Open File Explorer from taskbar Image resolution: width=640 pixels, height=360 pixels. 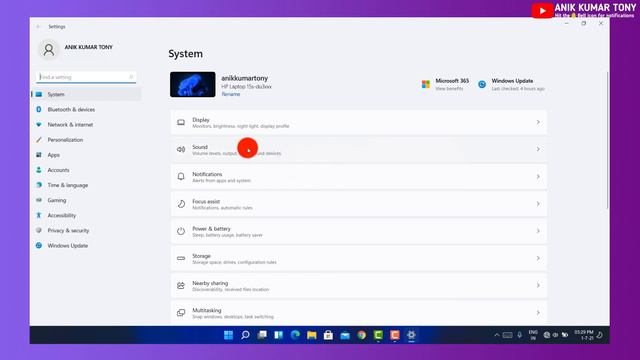(312, 335)
